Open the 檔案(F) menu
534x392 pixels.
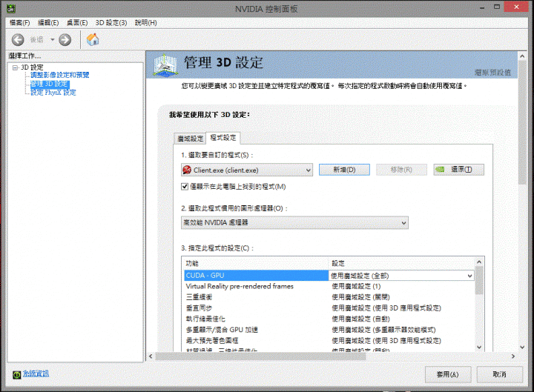20,23
